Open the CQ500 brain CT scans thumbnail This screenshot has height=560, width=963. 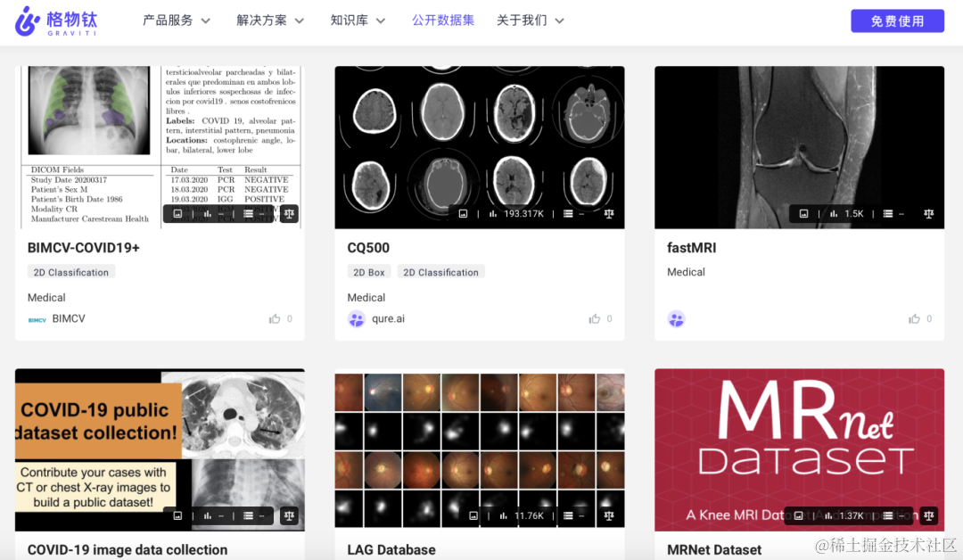(x=480, y=147)
